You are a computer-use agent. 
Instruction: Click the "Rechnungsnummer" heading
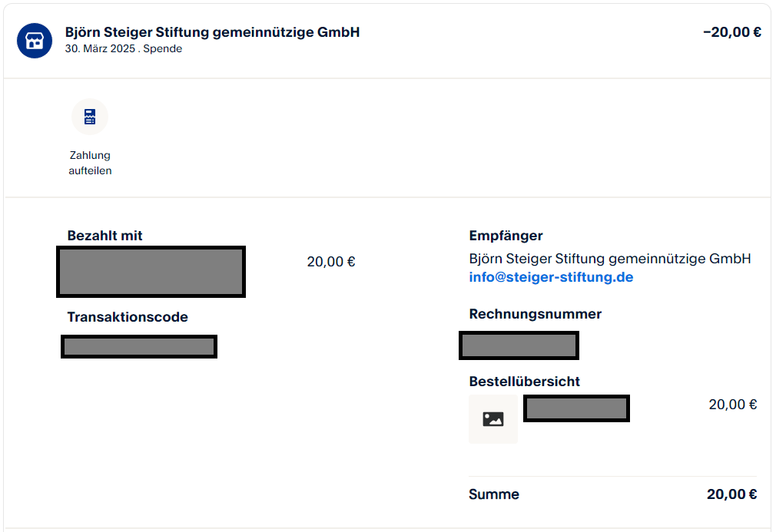(535, 314)
